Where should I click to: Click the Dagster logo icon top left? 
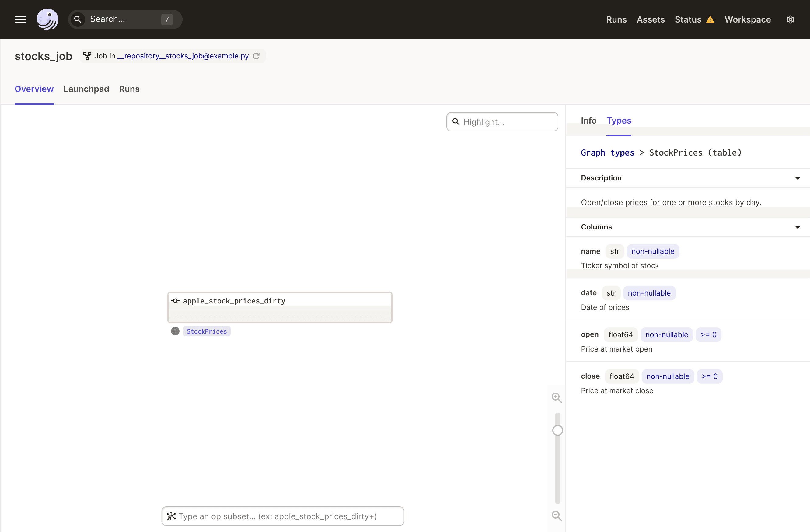(48, 19)
